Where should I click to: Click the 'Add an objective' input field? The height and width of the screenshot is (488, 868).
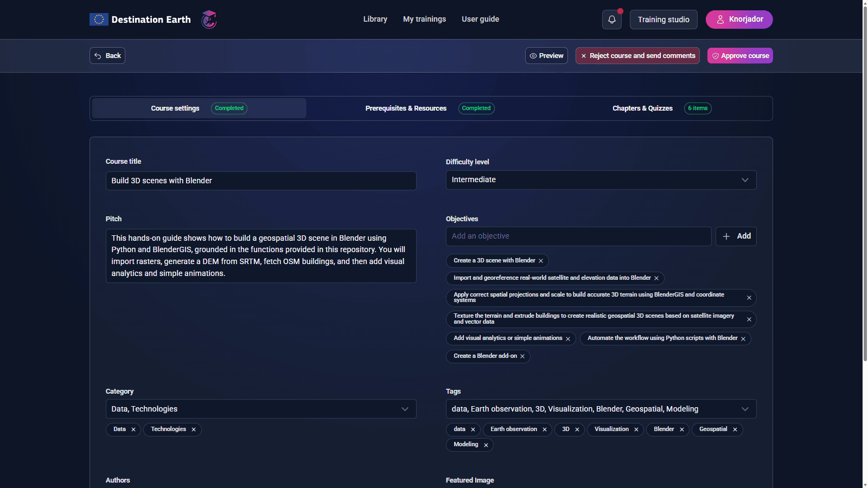click(x=578, y=236)
